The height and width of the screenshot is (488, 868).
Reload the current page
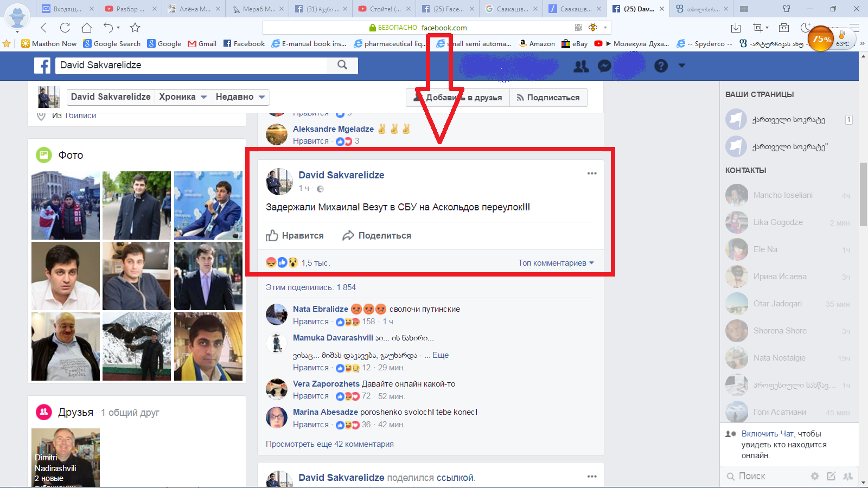click(65, 28)
